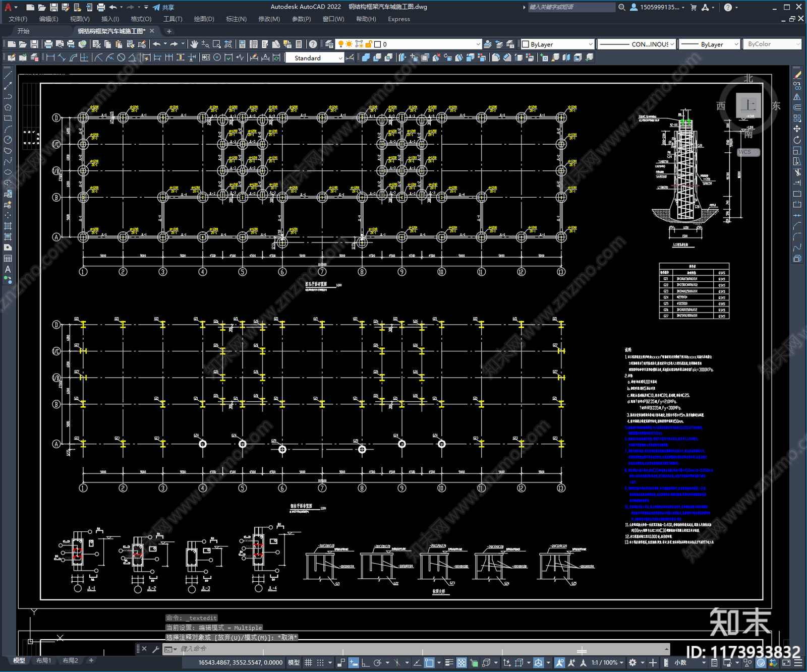Select the Multiline Text A tool
807x672 pixels.
click(8, 269)
